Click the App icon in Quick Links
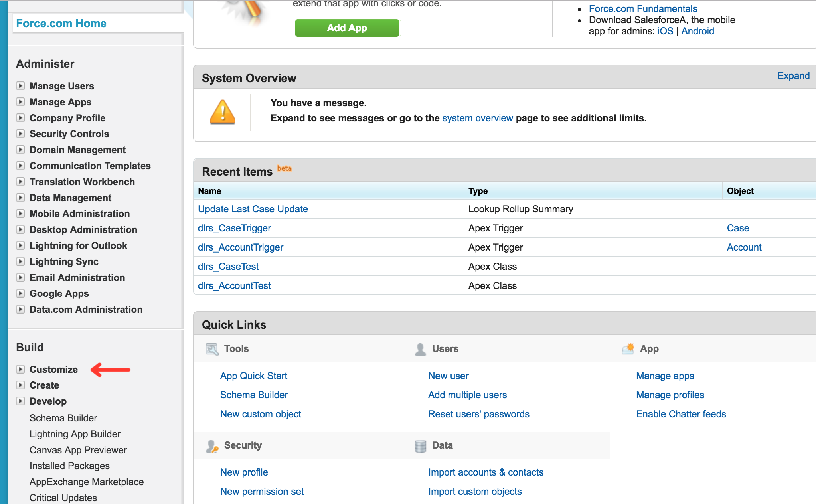This screenshot has height=504, width=816. [628, 348]
